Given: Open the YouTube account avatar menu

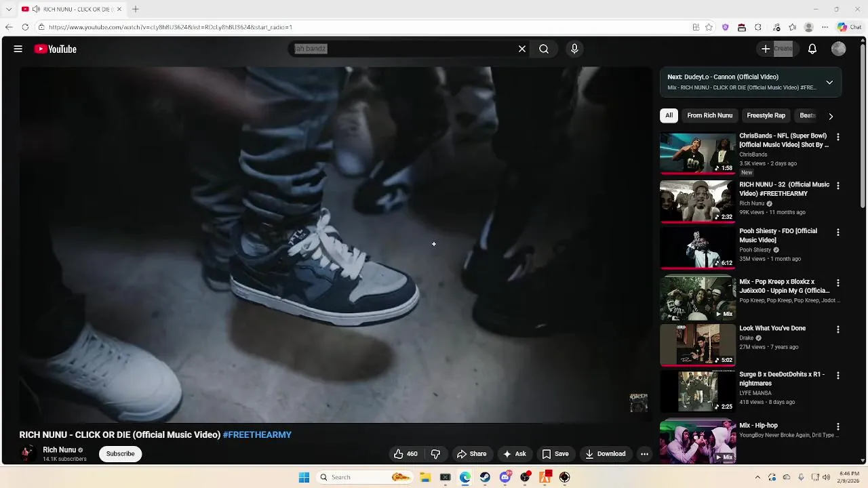Looking at the screenshot, I should pyautogui.click(x=839, y=49).
